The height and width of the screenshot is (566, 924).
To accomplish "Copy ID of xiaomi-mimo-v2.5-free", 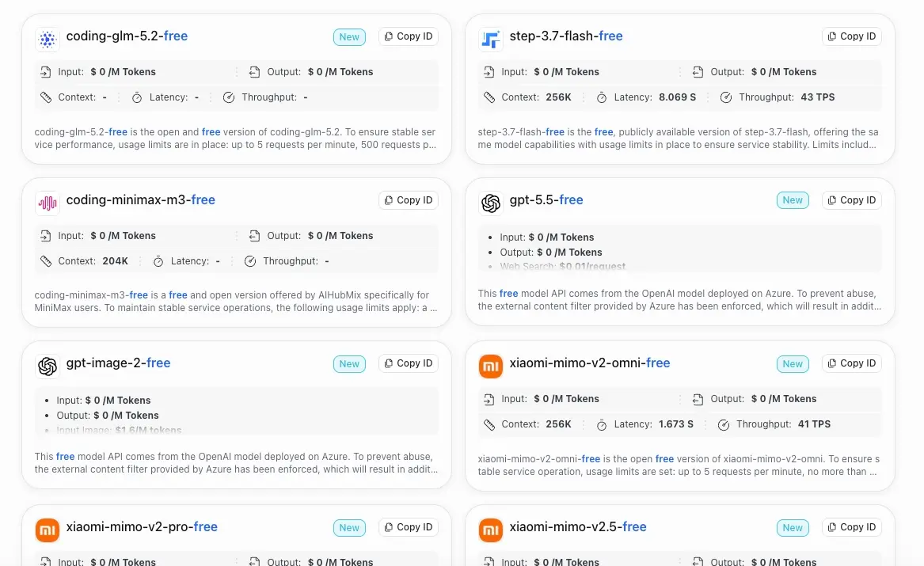I will (851, 527).
